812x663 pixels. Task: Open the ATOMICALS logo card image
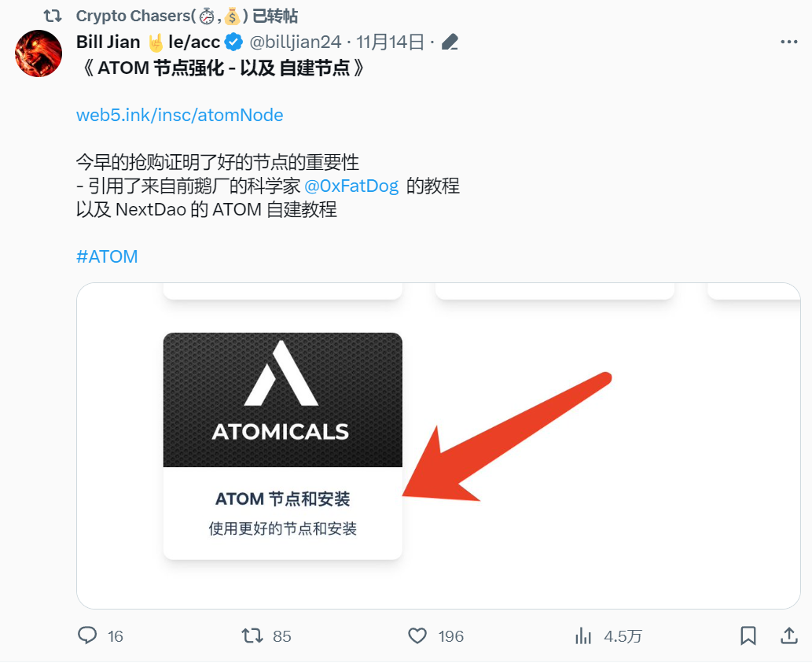tap(283, 400)
